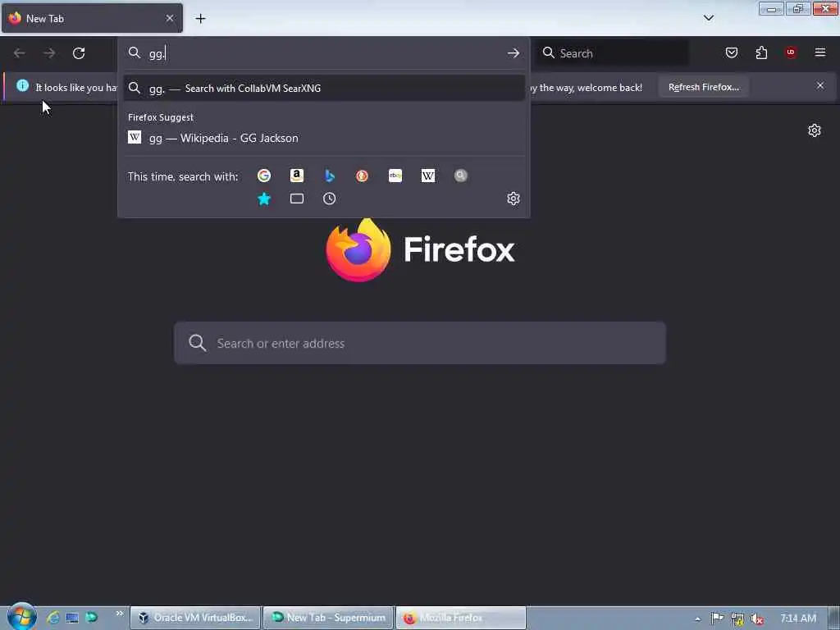Open search settings gear in urlbar dropdown
Viewport: 840px width, 630px height.
514,199
